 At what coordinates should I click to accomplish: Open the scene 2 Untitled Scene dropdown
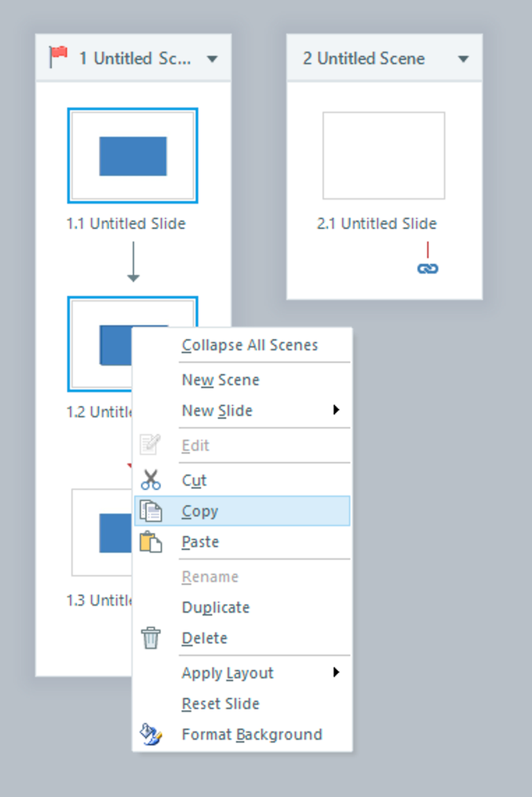click(x=463, y=58)
